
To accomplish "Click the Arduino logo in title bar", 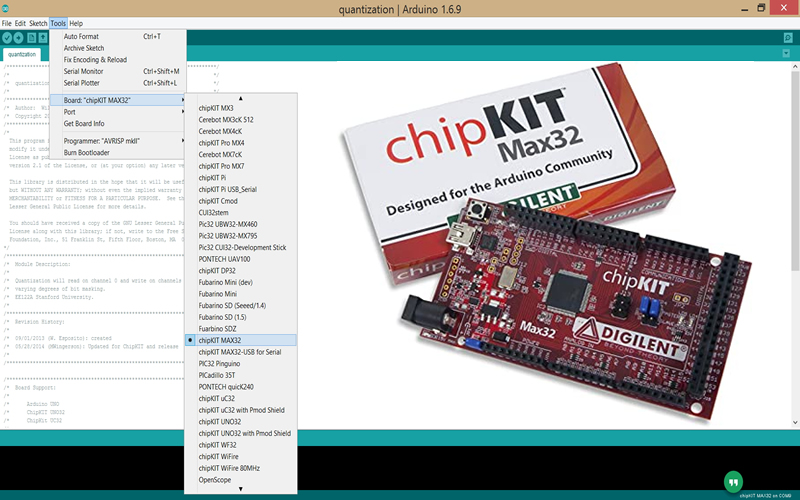I will (5, 8).
